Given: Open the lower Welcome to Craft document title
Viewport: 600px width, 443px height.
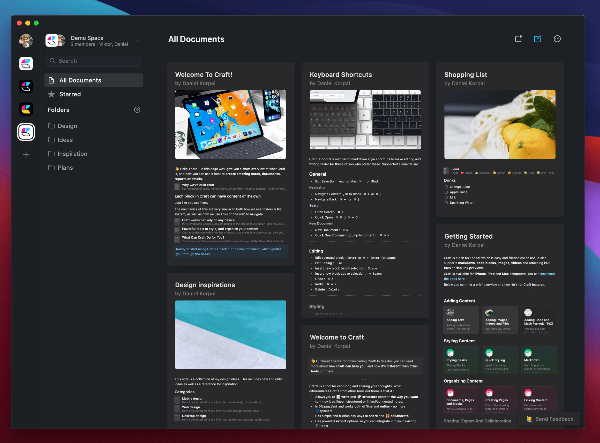Looking at the screenshot, I should [337, 337].
